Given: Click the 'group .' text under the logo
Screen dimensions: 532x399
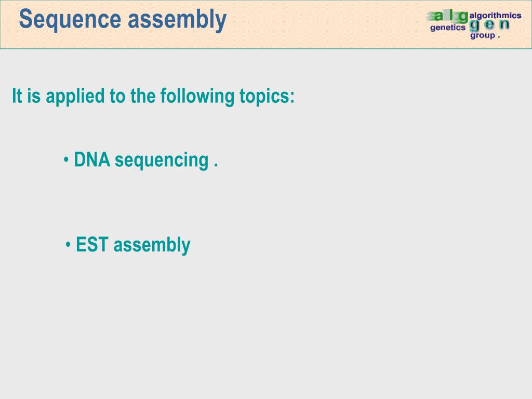Looking at the screenshot, I should [x=485, y=35].
